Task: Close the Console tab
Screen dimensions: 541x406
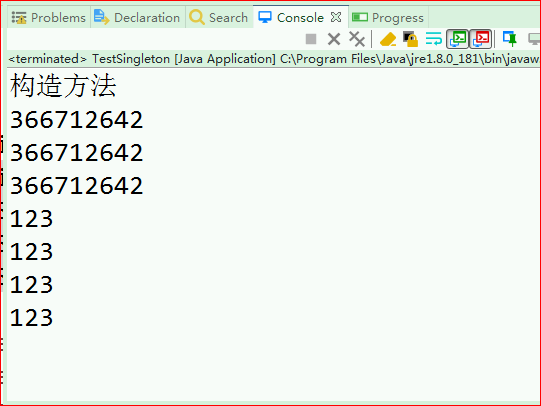Action: (336, 17)
